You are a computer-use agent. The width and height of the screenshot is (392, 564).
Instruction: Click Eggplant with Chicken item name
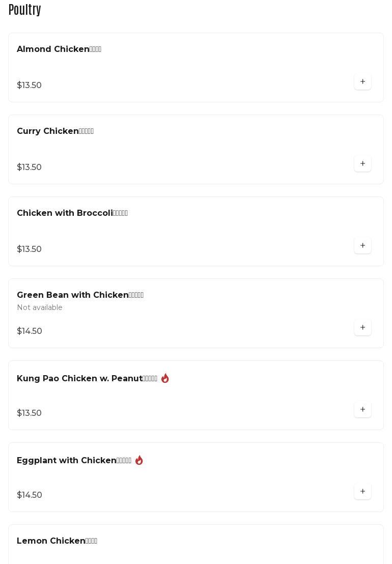74,460
